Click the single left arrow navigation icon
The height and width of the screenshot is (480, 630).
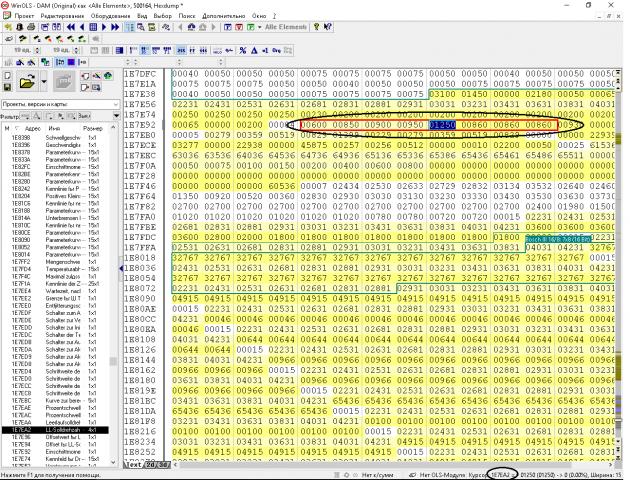tap(82, 27)
